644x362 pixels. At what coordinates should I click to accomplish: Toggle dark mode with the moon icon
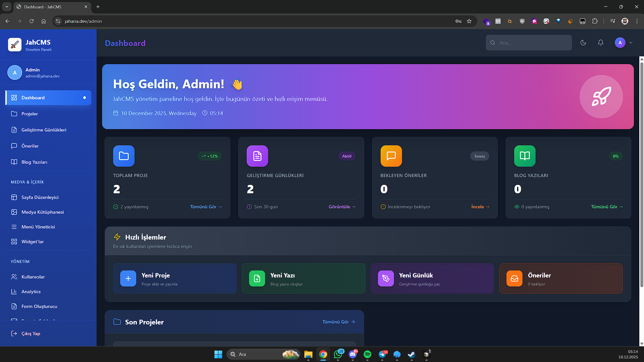[583, 43]
